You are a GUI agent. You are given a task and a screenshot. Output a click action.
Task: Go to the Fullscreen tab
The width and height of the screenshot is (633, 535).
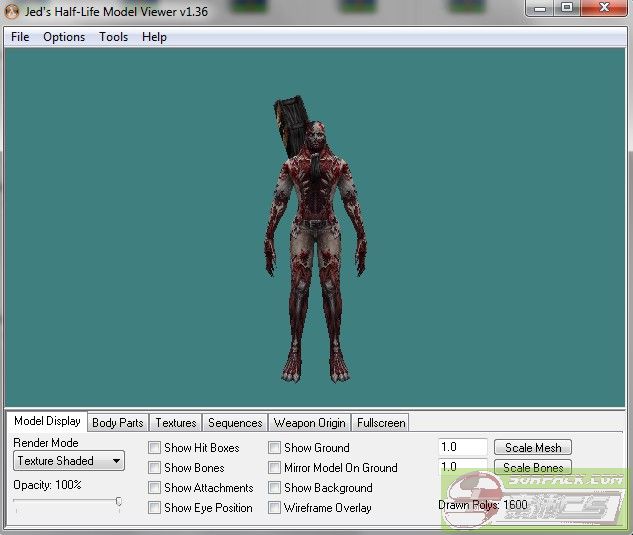381,423
